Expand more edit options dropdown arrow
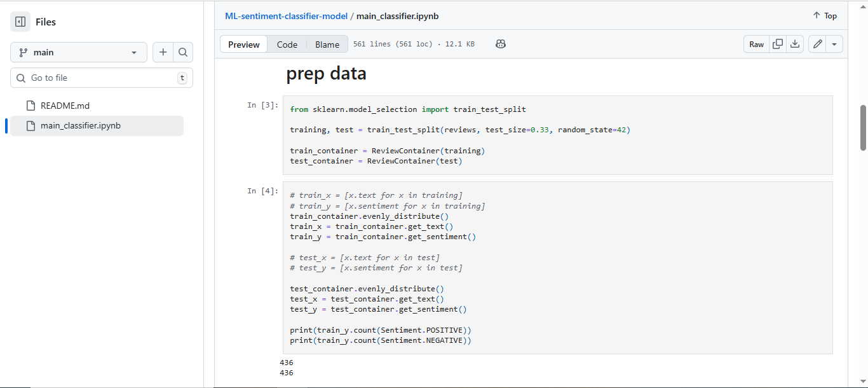The image size is (868, 388). coord(834,44)
